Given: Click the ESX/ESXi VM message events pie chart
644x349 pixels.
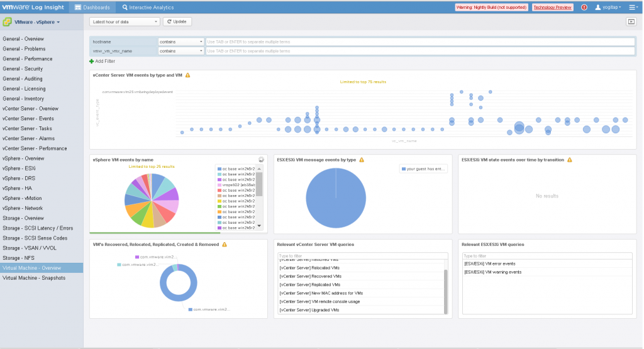Looking at the screenshot, I should click(336, 198).
